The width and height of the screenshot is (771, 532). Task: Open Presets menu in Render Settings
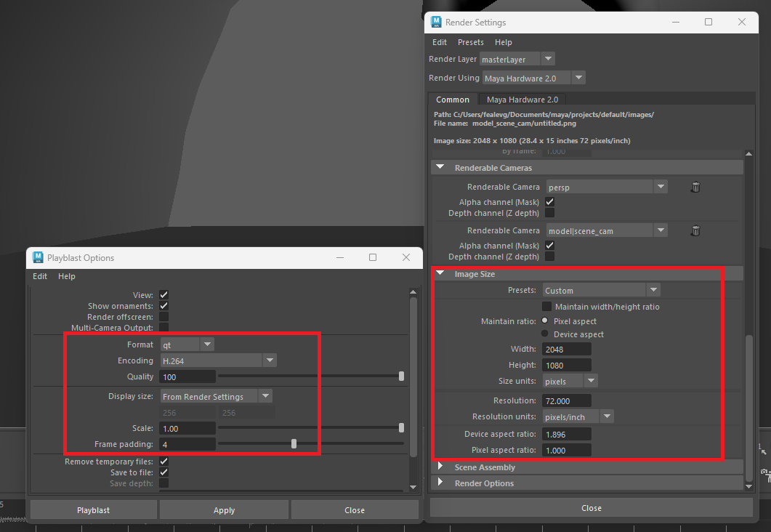tap(470, 42)
